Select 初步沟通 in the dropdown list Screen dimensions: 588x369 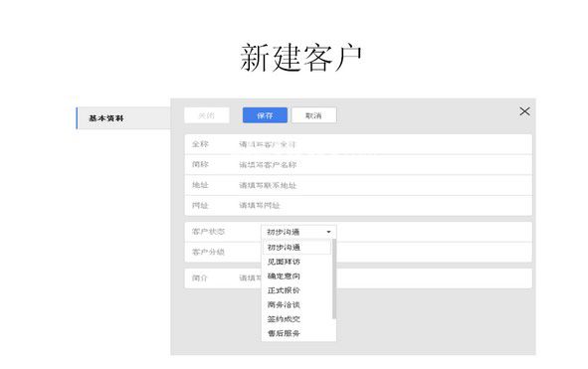point(296,247)
